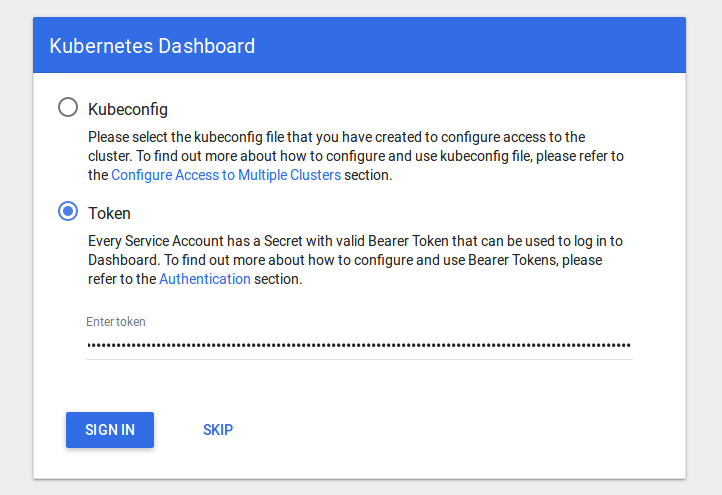Click the SIGN IN button
This screenshot has height=495, width=722.
[x=110, y=430]
